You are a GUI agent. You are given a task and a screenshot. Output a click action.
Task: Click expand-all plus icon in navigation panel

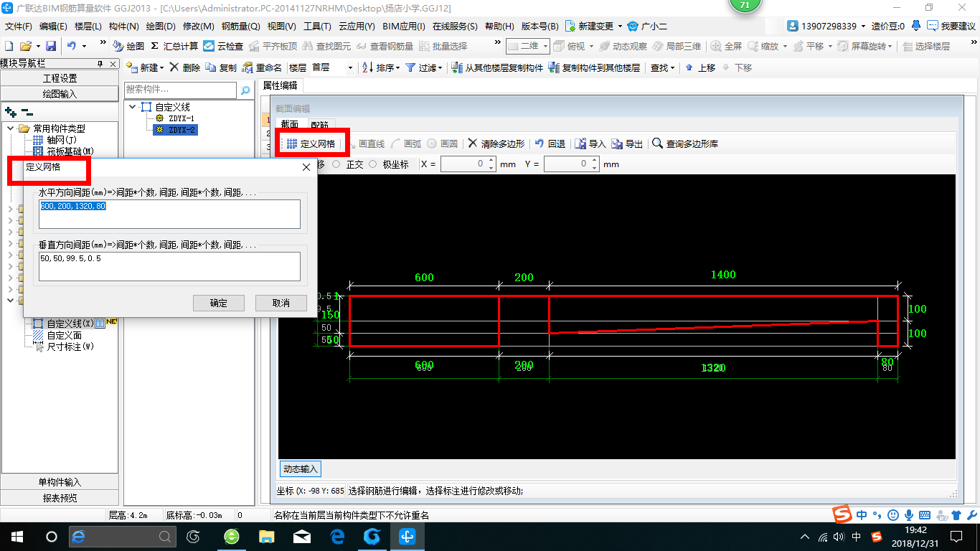(11, 112)
